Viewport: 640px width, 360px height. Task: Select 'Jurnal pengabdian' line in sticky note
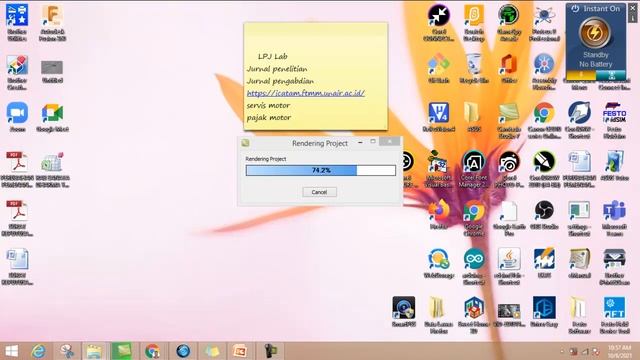coord(280,81)
